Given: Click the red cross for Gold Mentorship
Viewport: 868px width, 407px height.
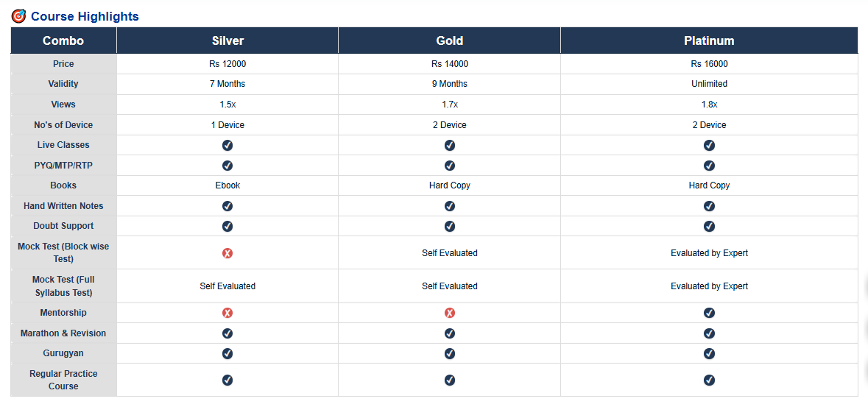Looking at the screenshot, I should click(450, 313).
